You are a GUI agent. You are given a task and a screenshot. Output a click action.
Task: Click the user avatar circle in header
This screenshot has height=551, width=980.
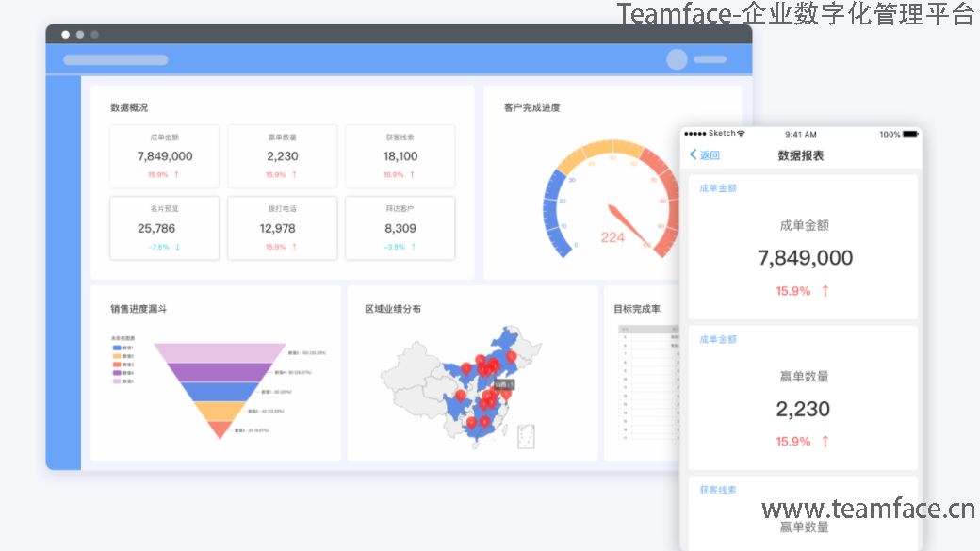pyautogui.click(x=677, y=59)
